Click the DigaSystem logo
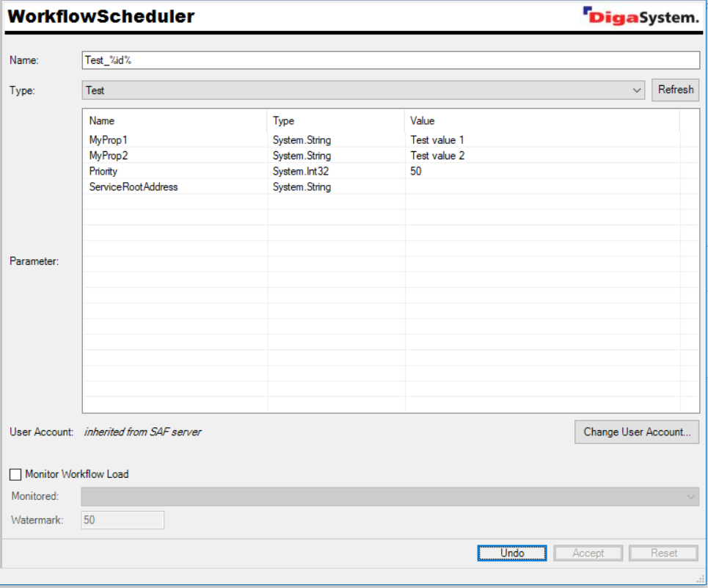 tap(640, 16)
